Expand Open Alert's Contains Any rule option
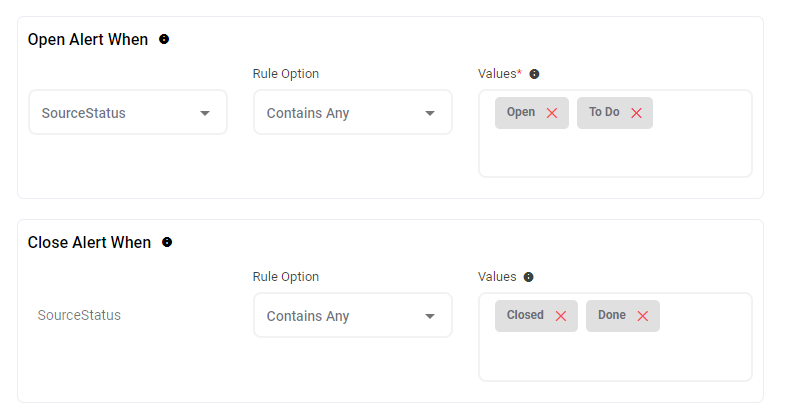The width and height of the screenshot is (785, 414). (x=352, y=113)
